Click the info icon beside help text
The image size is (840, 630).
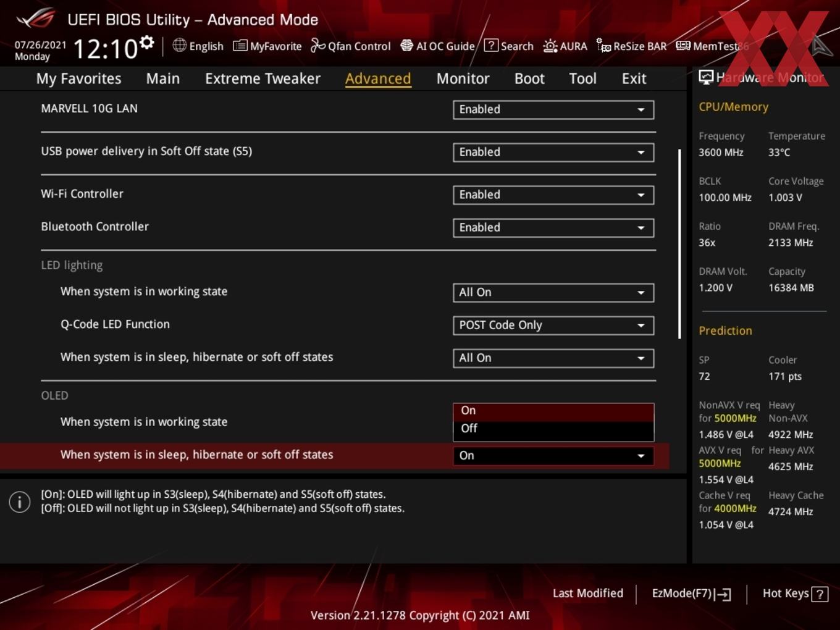pos(20,502)
